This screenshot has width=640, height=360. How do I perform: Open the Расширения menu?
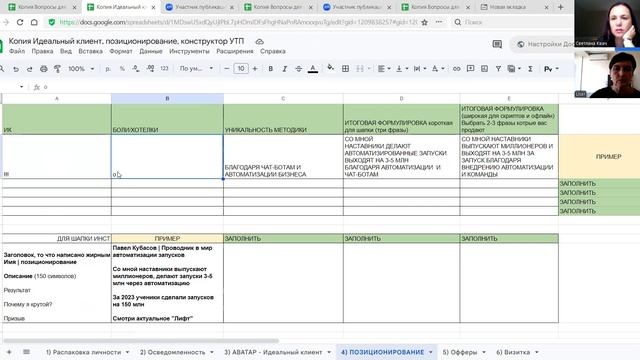235,51
